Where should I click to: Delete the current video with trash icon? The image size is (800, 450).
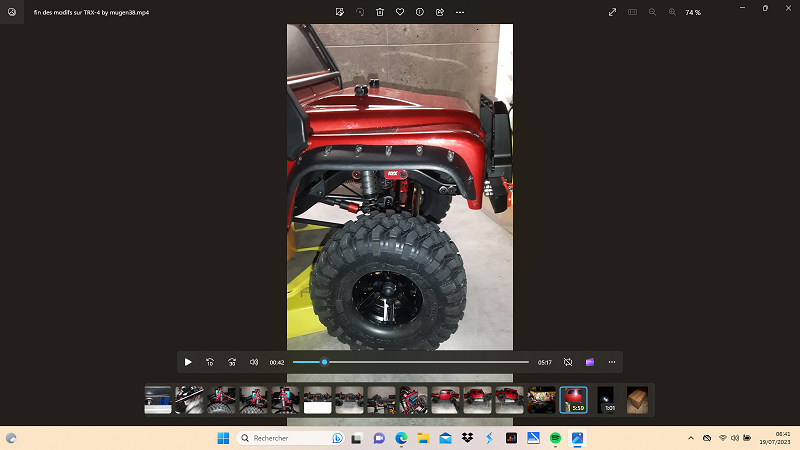(380, 12)
